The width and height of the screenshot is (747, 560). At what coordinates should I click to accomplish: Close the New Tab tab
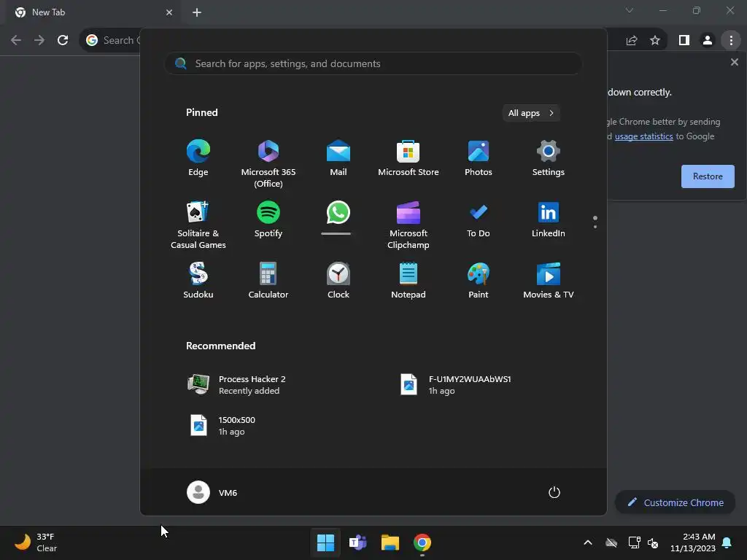(169, 12)
